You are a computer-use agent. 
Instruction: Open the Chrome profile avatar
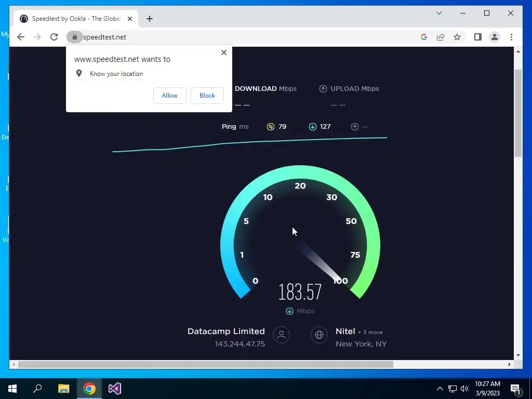495,37
